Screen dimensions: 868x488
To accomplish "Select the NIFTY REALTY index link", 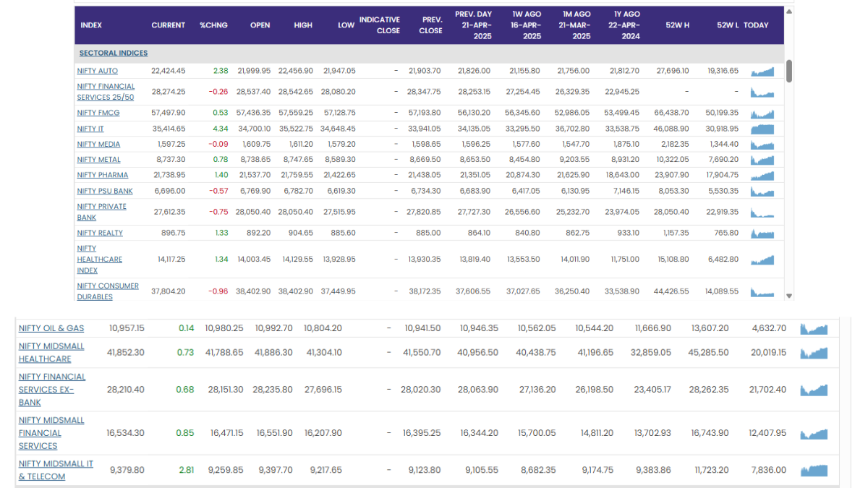I will pyautogui.click(x=100, y=234).
